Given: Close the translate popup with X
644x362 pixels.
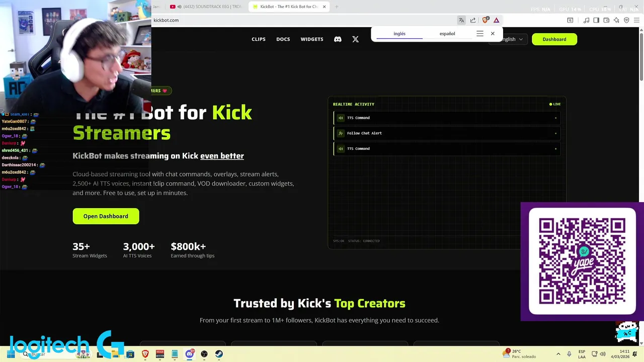Looking at the screenshot, I should [493, 34].
